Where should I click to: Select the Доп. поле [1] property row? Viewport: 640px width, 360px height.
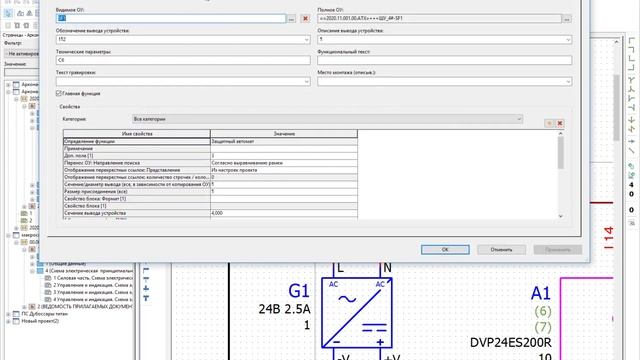pyautogui.click(x=137, y=156)
